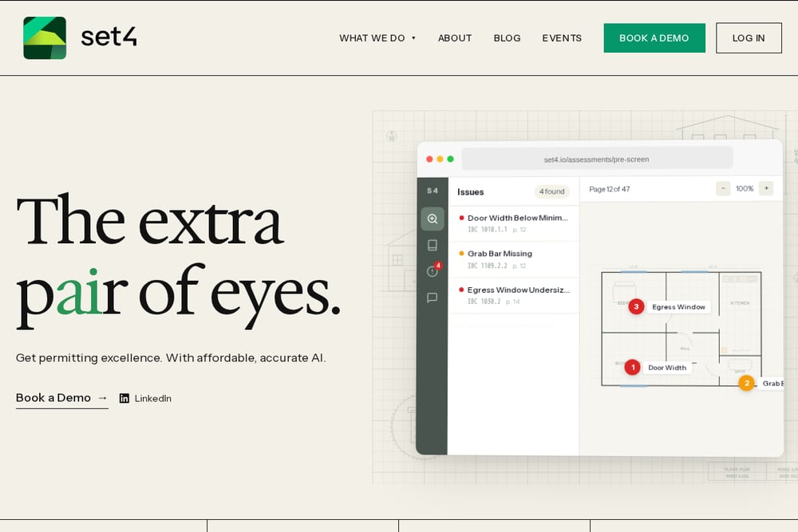Open the chat bubble icon in sidebar
This screenshot has width=798, height=532.
pos(432,298)
